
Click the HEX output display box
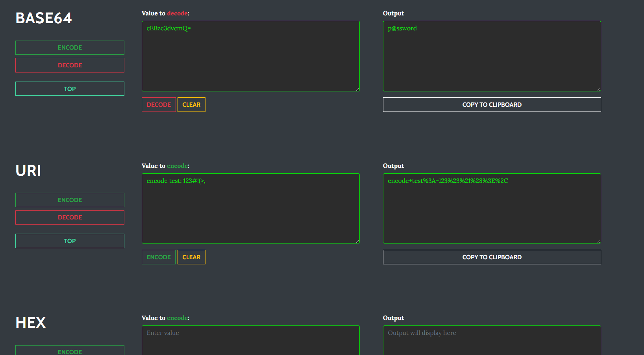coord(492,340)
